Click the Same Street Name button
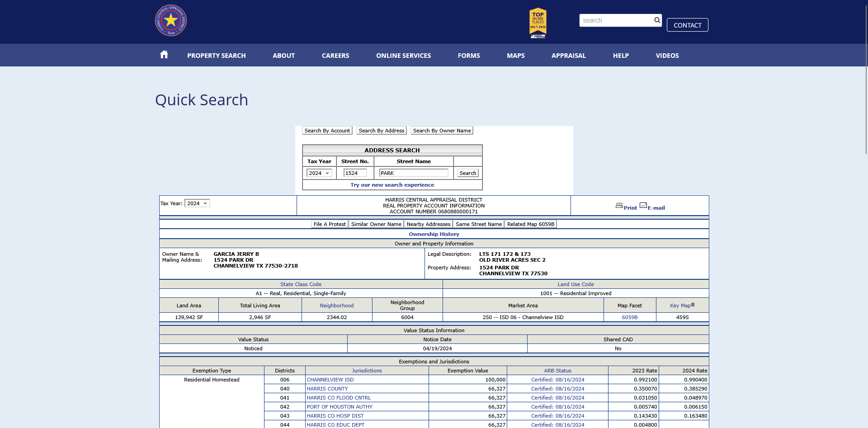 tap(479, 224)
